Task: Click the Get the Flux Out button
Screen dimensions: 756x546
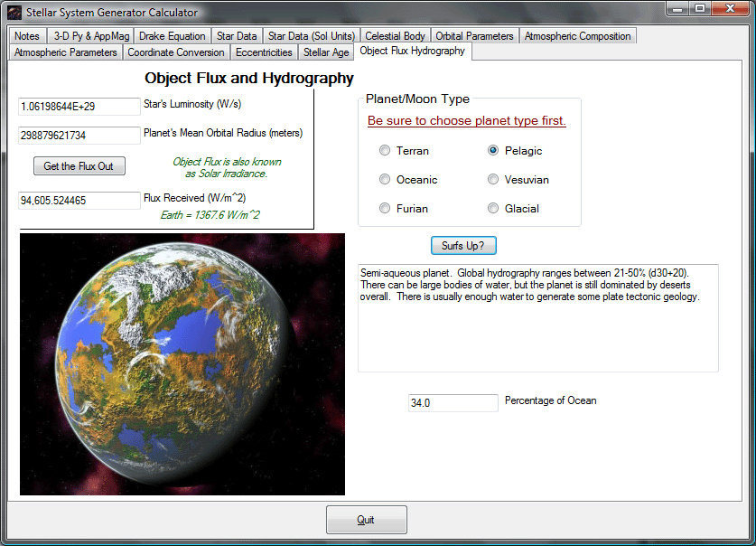Action: [79, 166]
